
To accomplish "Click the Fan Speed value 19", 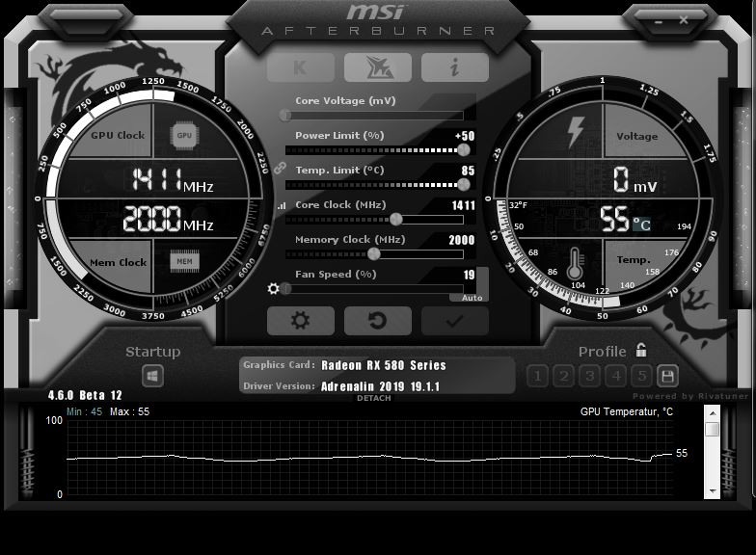I will click(x=469, y=276).
